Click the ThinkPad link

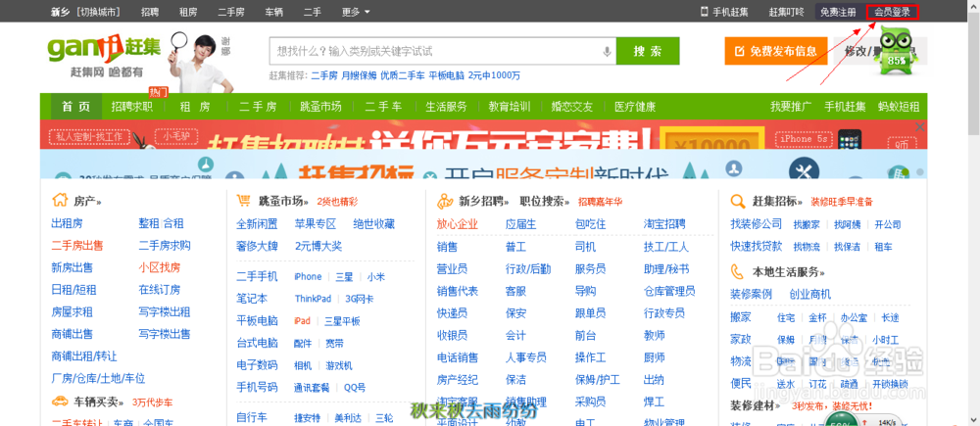[x=314, y=300]
